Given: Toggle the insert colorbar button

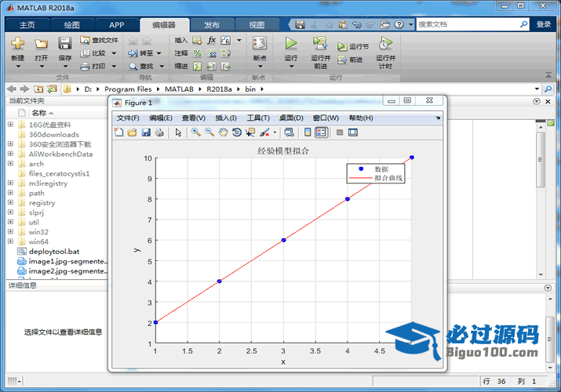Looking at the screenshot, I should [x=308, y=132].
